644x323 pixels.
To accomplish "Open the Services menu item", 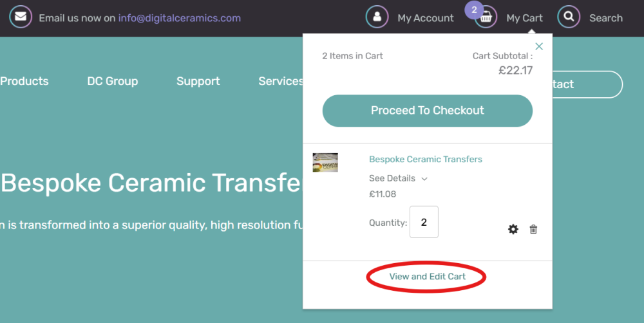I will click(281, 81).
